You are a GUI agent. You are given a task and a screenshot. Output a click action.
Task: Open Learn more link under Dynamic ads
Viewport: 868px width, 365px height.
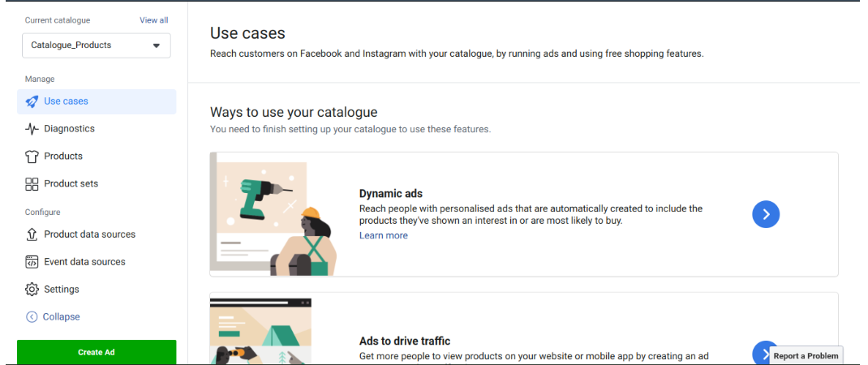(x=383, y=236)
